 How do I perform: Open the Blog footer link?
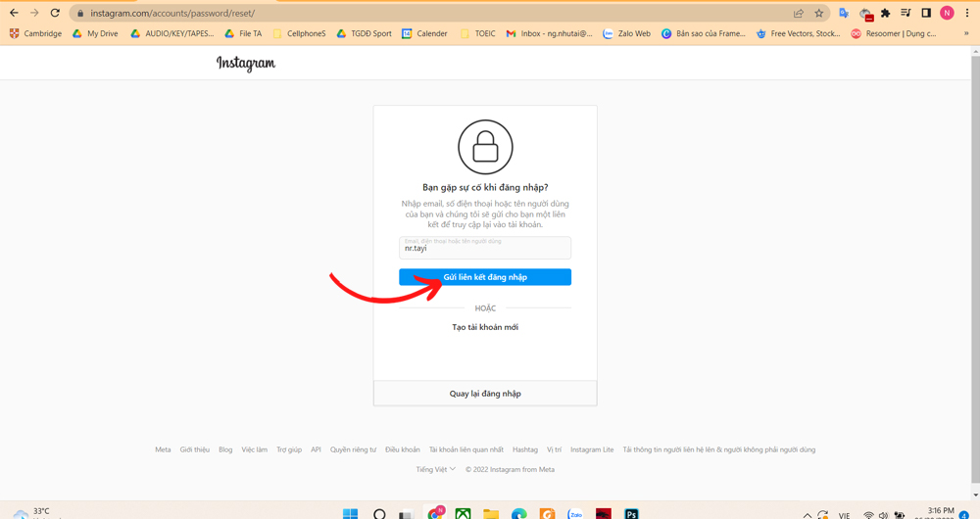pos(225,449)
